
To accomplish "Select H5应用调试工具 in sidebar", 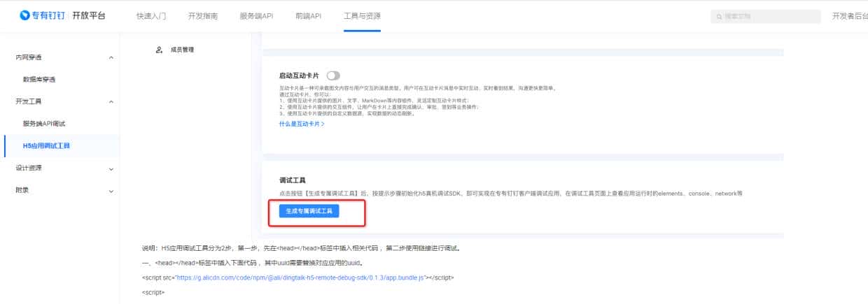I will point(46,146).
